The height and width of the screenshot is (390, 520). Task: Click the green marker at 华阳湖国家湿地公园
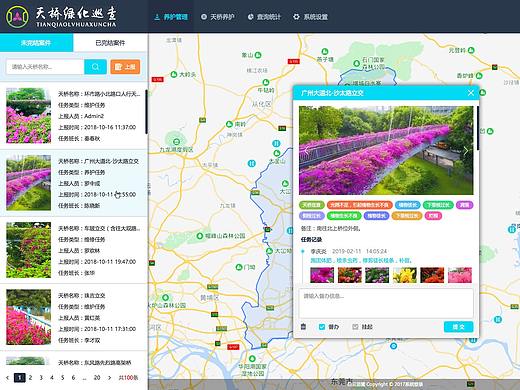[x=252, y=358]
